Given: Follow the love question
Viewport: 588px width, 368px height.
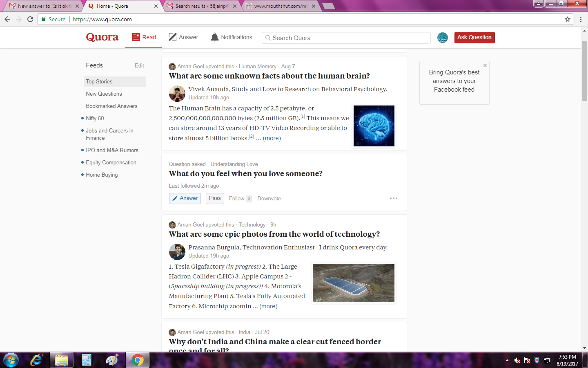Looking at the screenshot, I should coord(240,199).
